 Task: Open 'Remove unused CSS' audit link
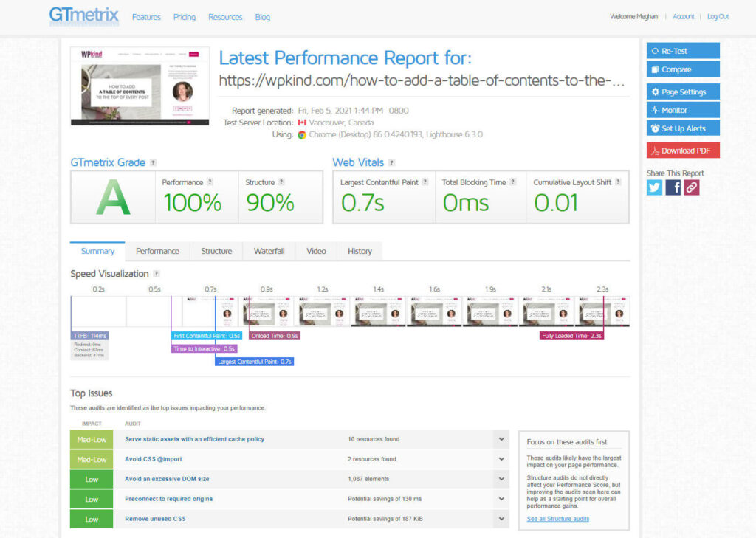point(155,520)
